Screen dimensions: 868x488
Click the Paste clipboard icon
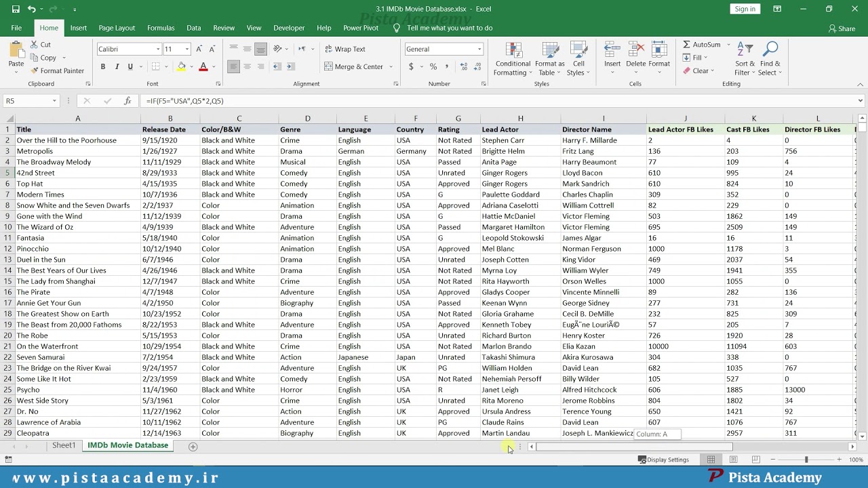click(x=16, y=50)
